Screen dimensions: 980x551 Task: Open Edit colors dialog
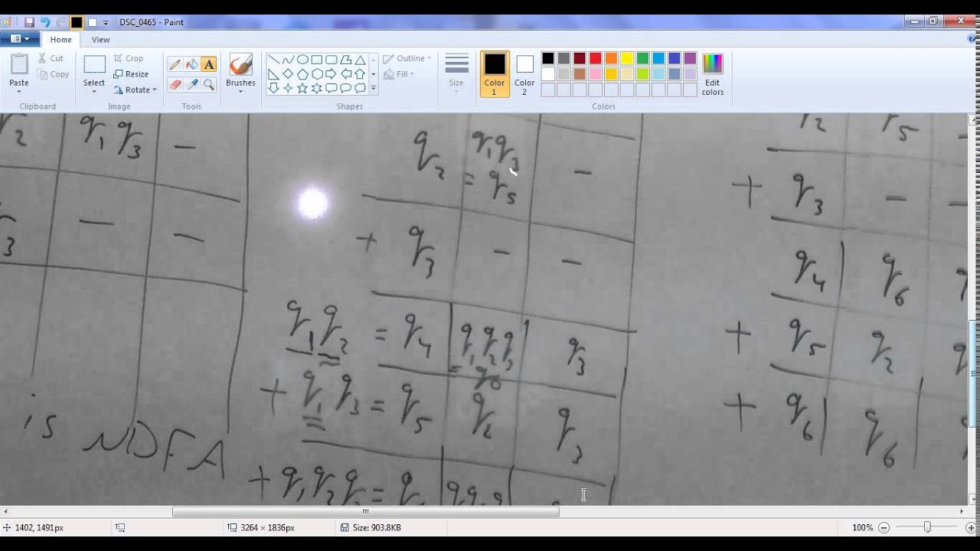pyautogui.click(x=713, y=73)
